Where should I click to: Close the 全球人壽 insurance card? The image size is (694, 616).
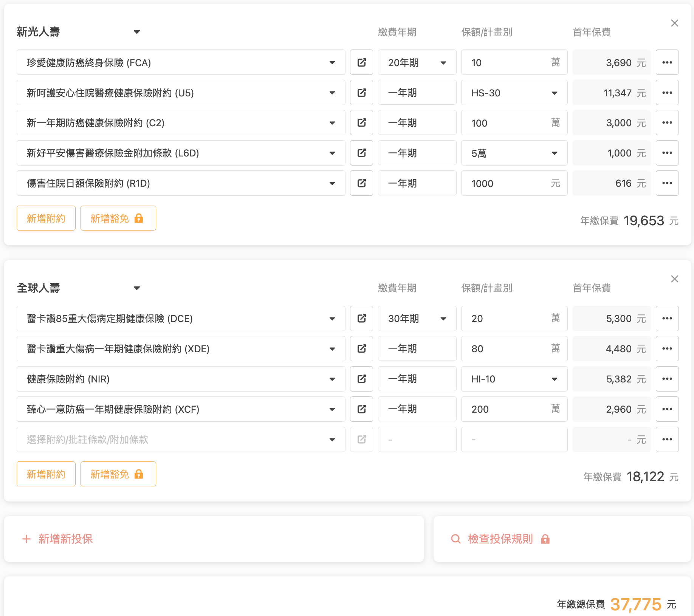(x=674, y=279)
